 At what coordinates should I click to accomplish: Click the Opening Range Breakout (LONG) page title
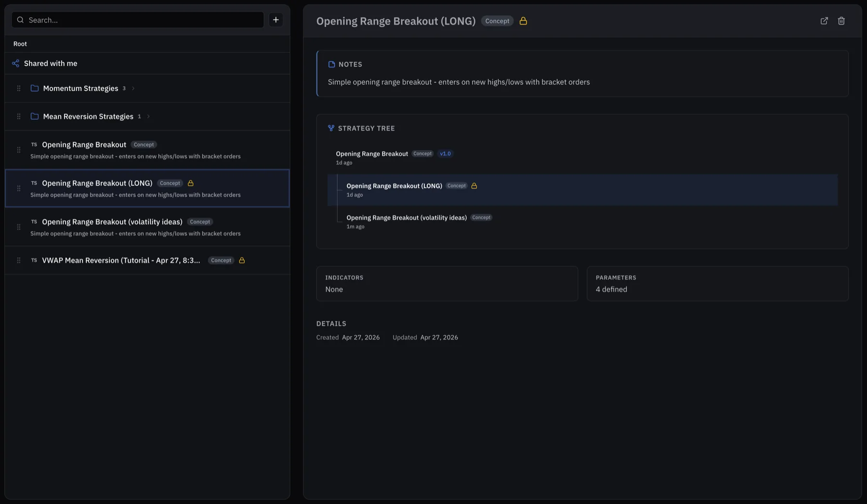(396, 21)
